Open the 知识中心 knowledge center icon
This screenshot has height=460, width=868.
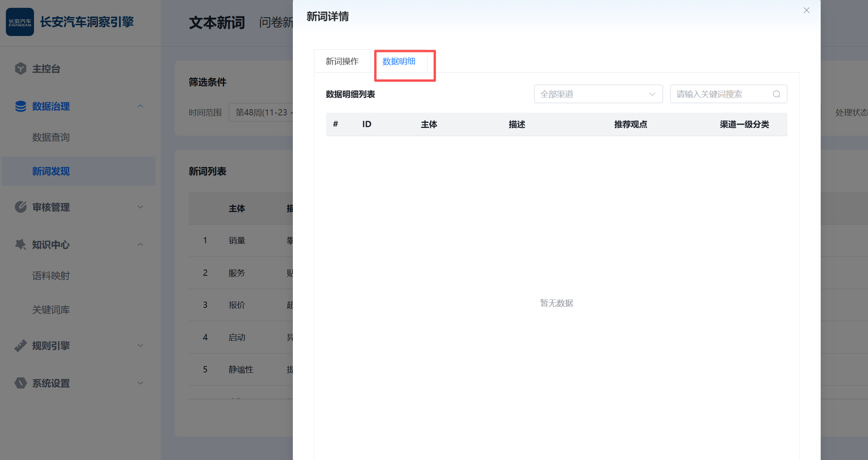click(20, 244)
